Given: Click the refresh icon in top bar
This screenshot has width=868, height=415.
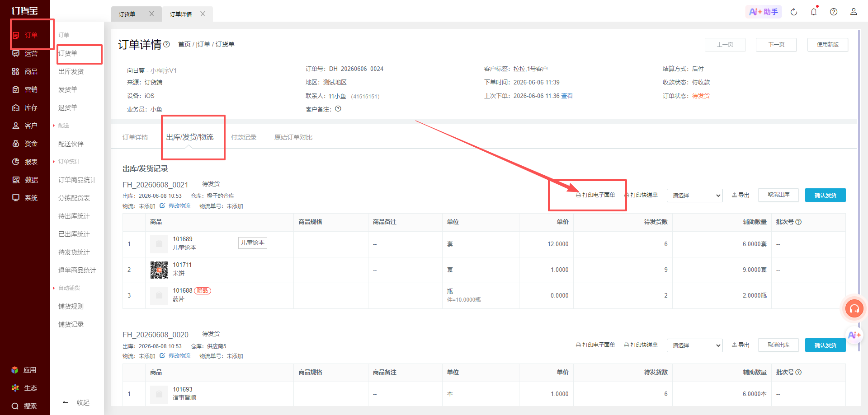Looking at the screenshot, I should tap(794, 12).
